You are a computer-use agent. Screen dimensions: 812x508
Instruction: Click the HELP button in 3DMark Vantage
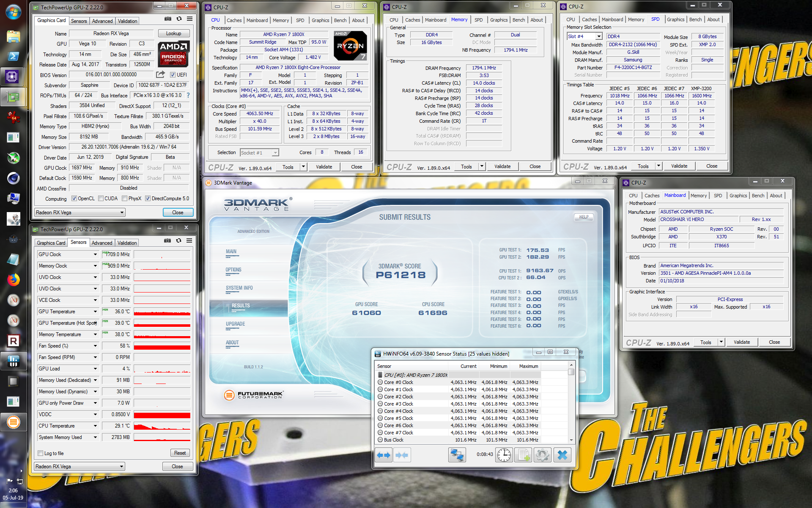click(x=584, y=217)
